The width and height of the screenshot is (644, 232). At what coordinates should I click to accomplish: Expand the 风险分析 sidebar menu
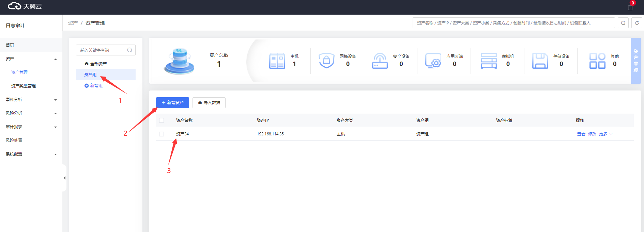point(31,113)
